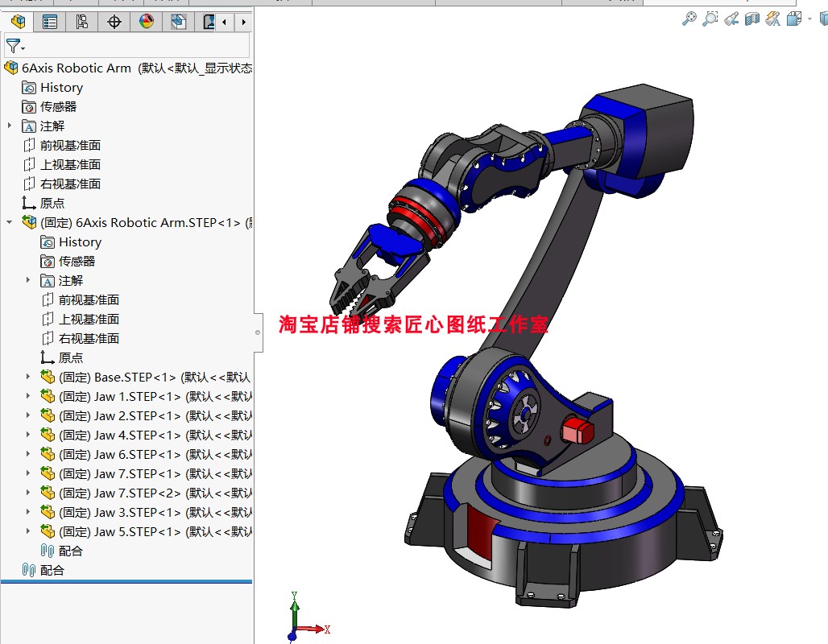Viewport: 828px width, 644px height.
Task: Select the top-level 上视基准面 plane
Action: tap(62, 165)
